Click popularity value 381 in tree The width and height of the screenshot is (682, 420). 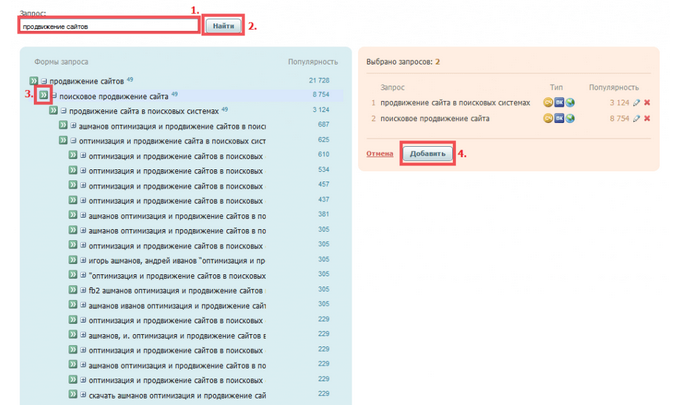coord(323,214)
